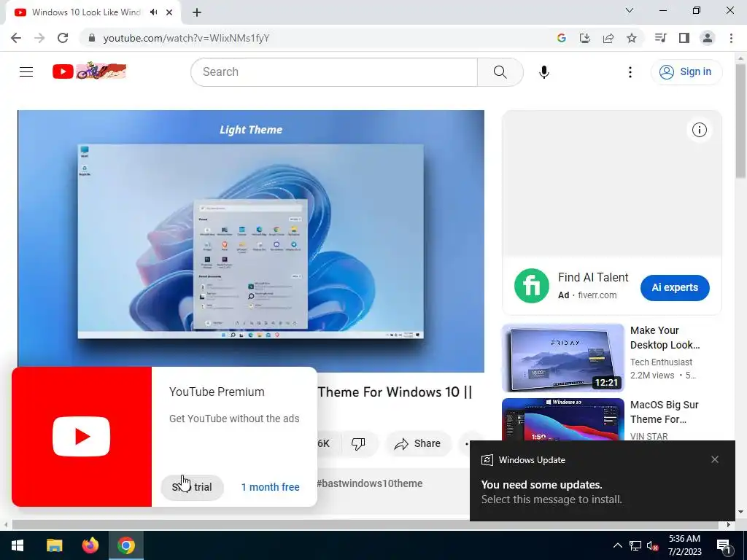Click Chrome icon in taskbar
The width and height of the screenshot is (747, 560).
125,545
